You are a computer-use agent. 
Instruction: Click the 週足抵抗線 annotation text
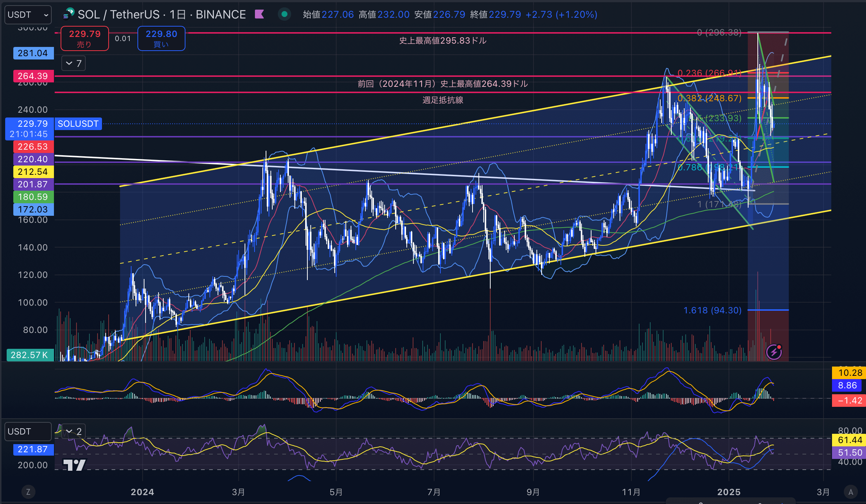click(443, 100)
